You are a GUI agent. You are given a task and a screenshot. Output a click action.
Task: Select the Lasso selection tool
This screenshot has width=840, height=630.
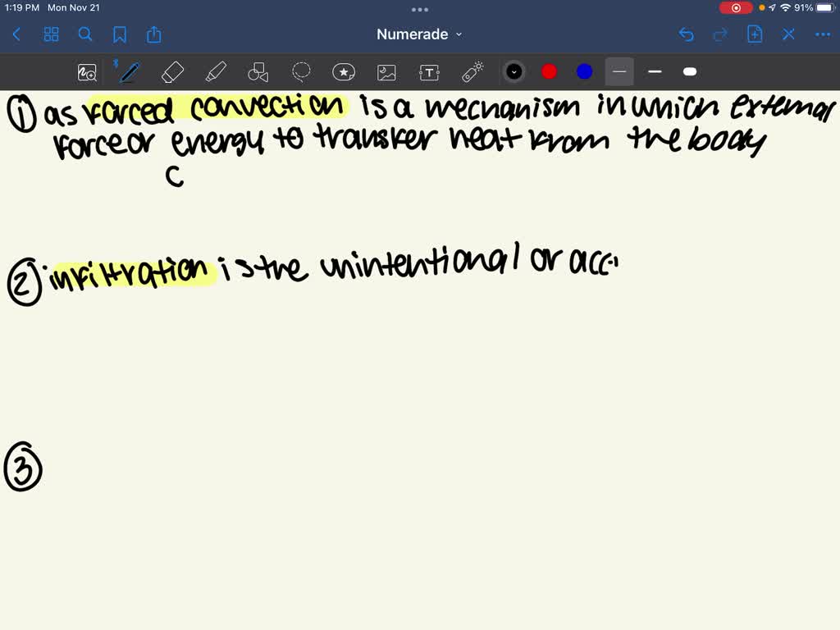[x=301, y=71]
